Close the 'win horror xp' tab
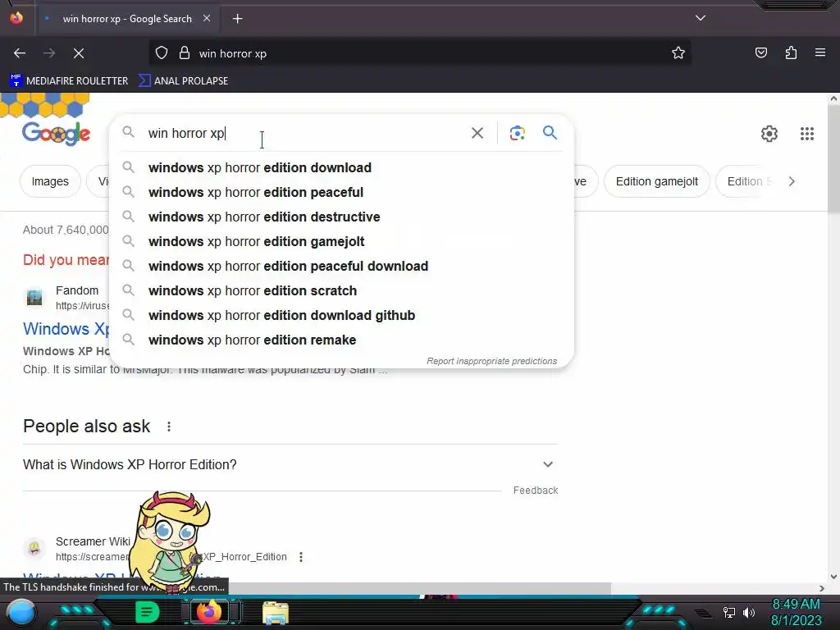This screenshot has width=840, height=630. pyautogui.click(x=207, y=19)
